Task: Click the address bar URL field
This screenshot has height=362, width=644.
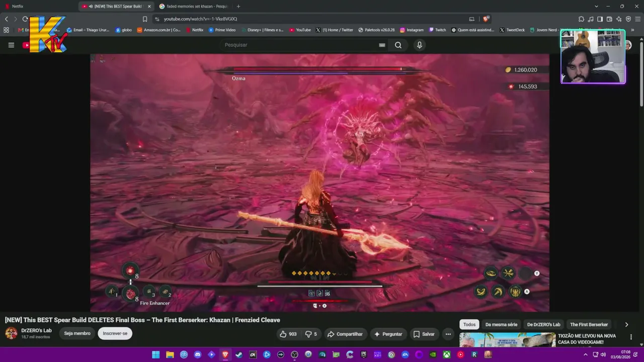Action: [x=312, y=19]
